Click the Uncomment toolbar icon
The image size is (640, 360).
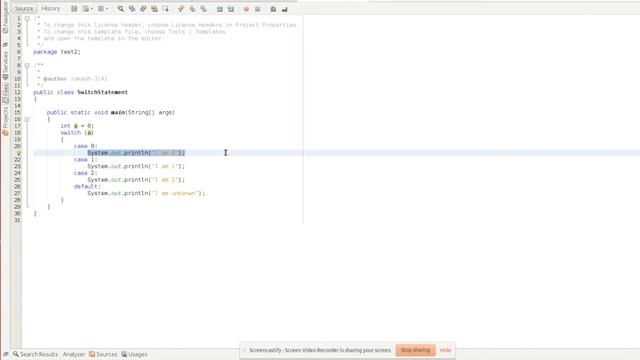click(x=284, y=9)
